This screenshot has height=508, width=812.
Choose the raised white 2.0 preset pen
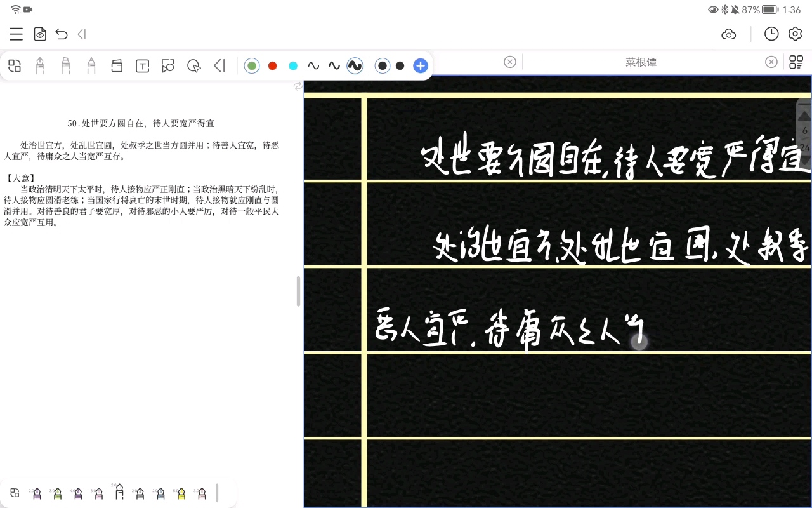click(x=119, y=490)
